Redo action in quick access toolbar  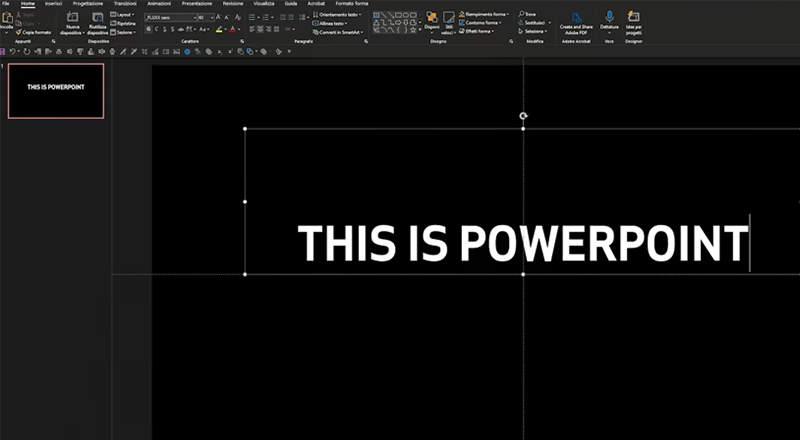(27, 51)
